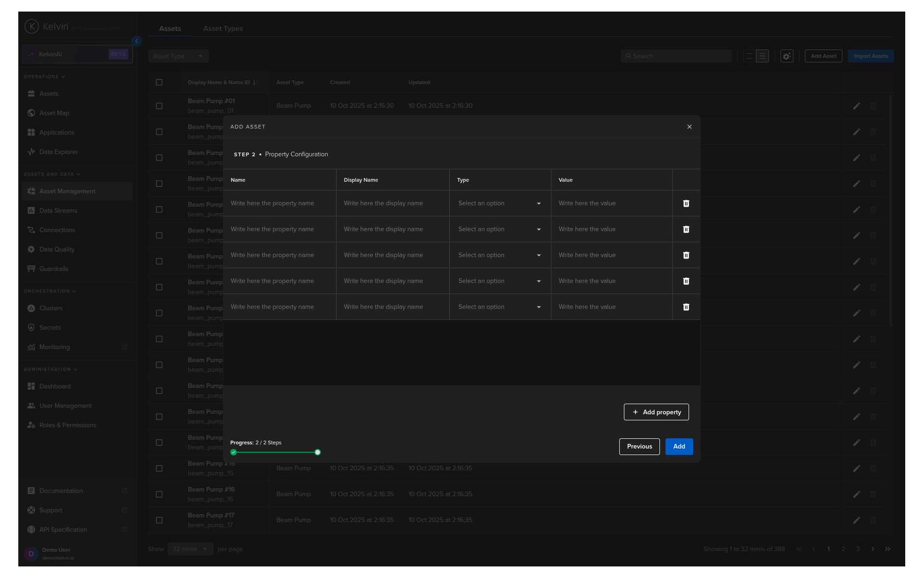
Task: Click the Add property button
Action: click(x=656, y=412)
